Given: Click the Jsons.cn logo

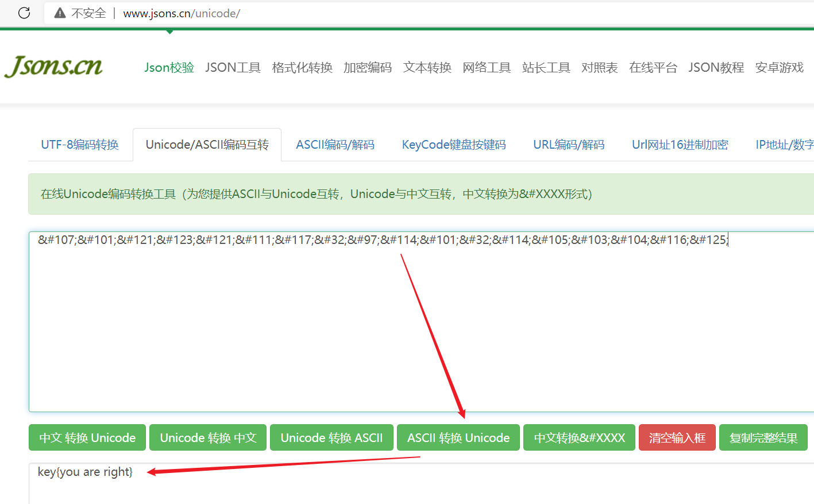Looking at the screenshot, I should click(x=53, y=66).
